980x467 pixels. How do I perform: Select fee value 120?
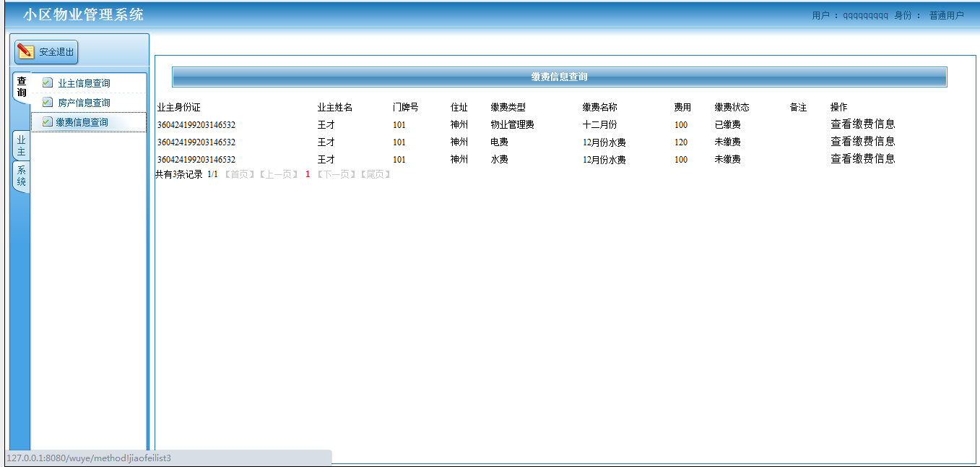point(681,142)
